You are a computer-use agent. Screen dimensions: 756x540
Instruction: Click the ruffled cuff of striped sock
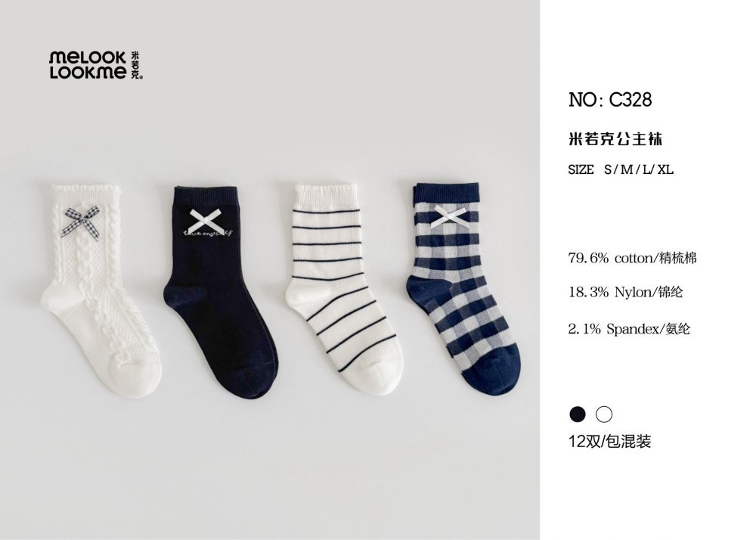(327, 190)
